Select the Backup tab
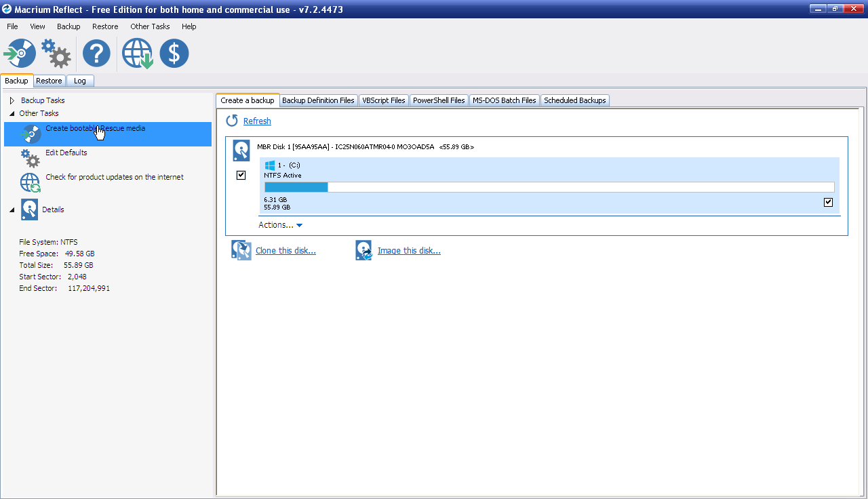The image size is (868, 499). (x=16, y=81)
